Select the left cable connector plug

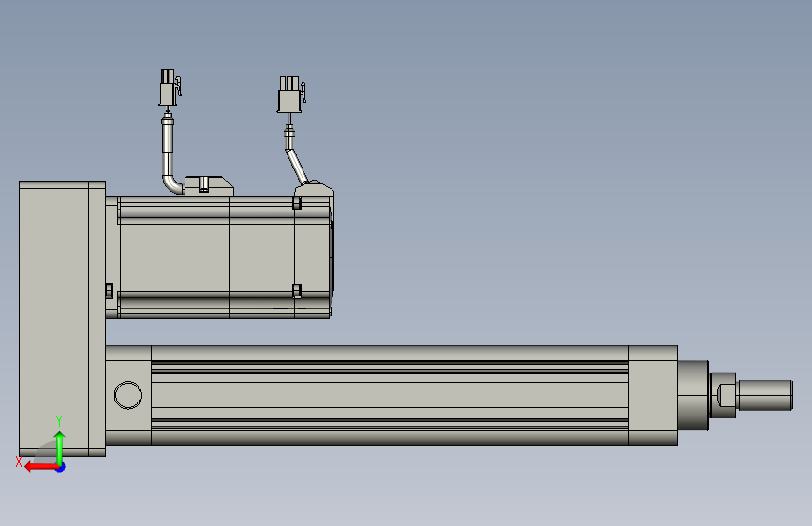[170, 87]
